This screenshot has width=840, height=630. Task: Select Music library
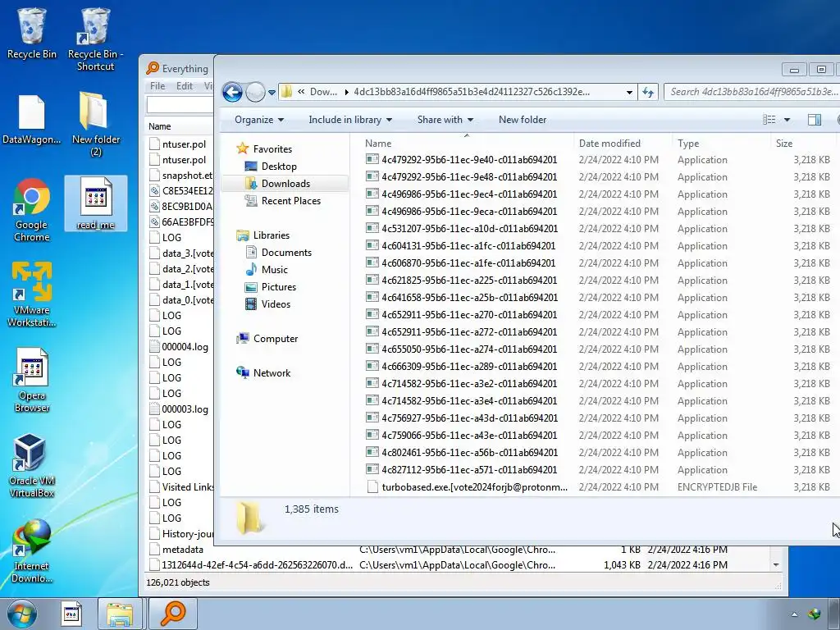274,269
